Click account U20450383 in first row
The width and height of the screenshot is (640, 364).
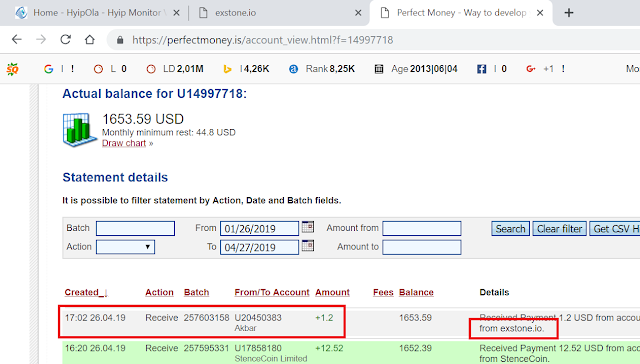258,317
